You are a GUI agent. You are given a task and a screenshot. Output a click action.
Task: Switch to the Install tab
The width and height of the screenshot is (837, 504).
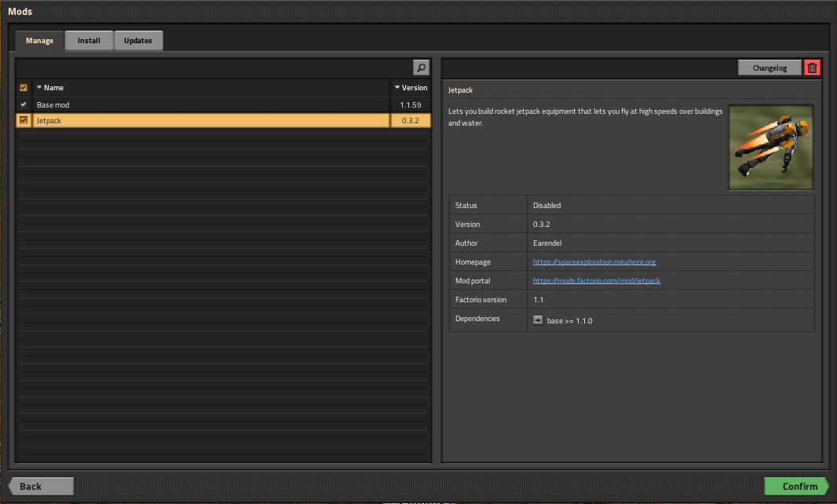pos(89,41)
